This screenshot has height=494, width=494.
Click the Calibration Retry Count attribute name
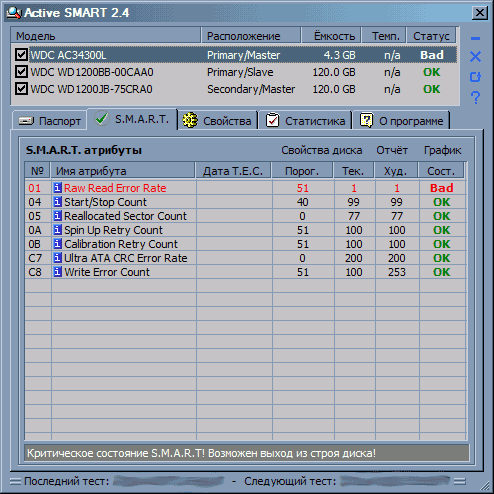pos(121,244)
